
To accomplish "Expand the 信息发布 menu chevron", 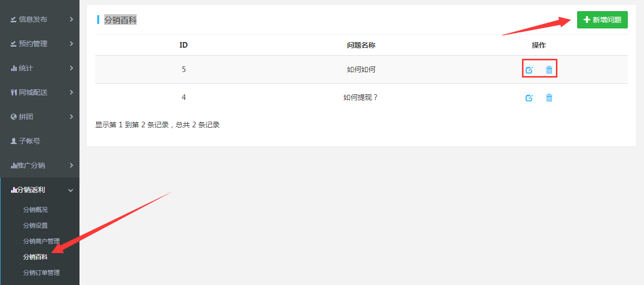I will pyautogui.click(x=71, y=19).
